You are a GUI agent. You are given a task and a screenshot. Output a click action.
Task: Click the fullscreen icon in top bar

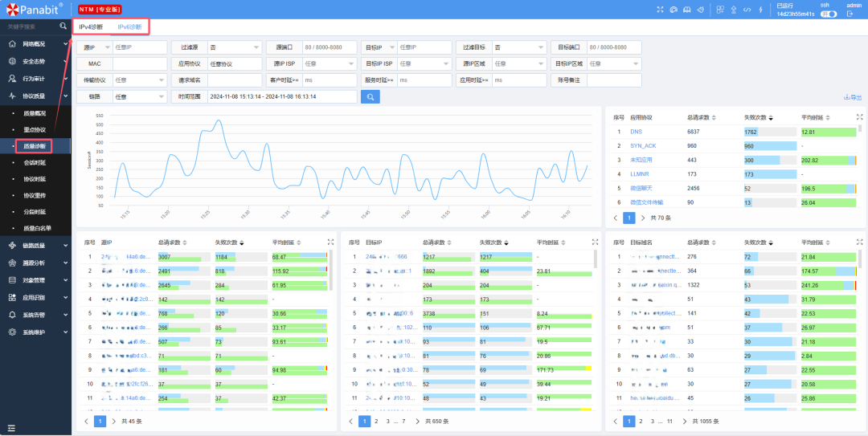[x=659, y=10]
